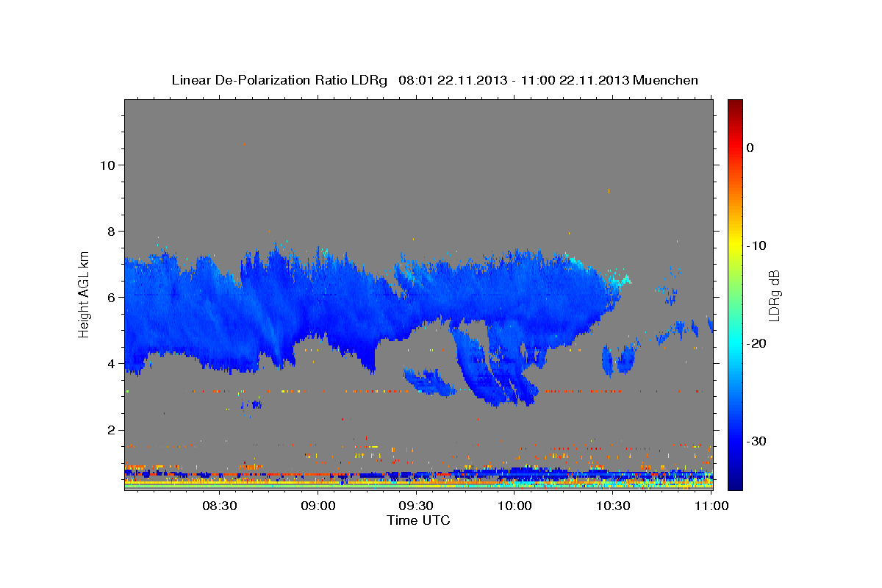
Task: Click the height tick label 8
Action: (x=110, y=231)
